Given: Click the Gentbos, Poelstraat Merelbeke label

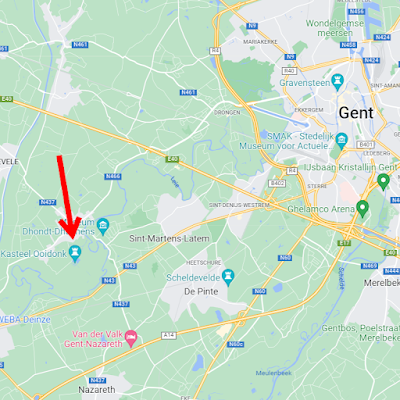Looking at the screenshot, I should pyautogui.click(x=361, y=333).
